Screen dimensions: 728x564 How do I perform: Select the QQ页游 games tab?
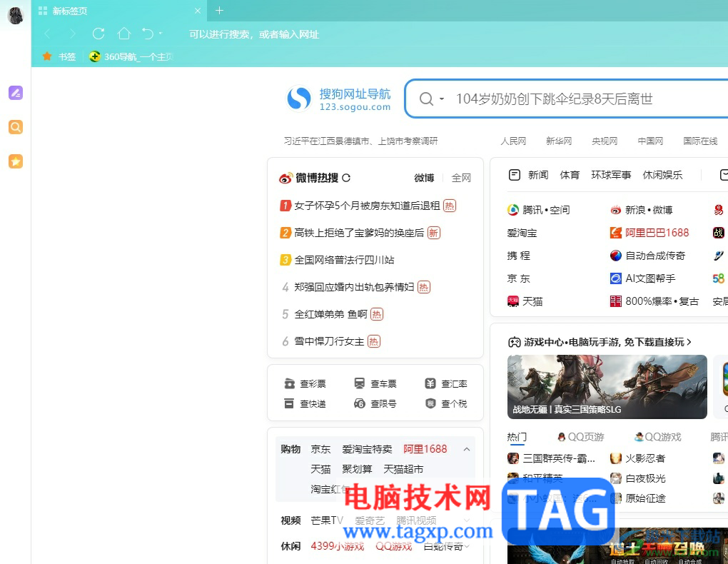click(x=581, y=437)
